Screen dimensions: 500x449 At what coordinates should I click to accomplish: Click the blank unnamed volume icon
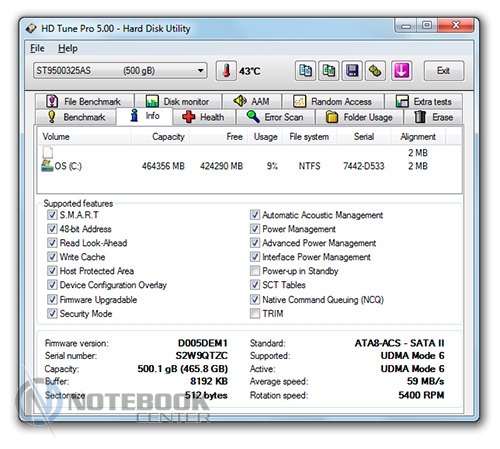(x=48, y=152)
